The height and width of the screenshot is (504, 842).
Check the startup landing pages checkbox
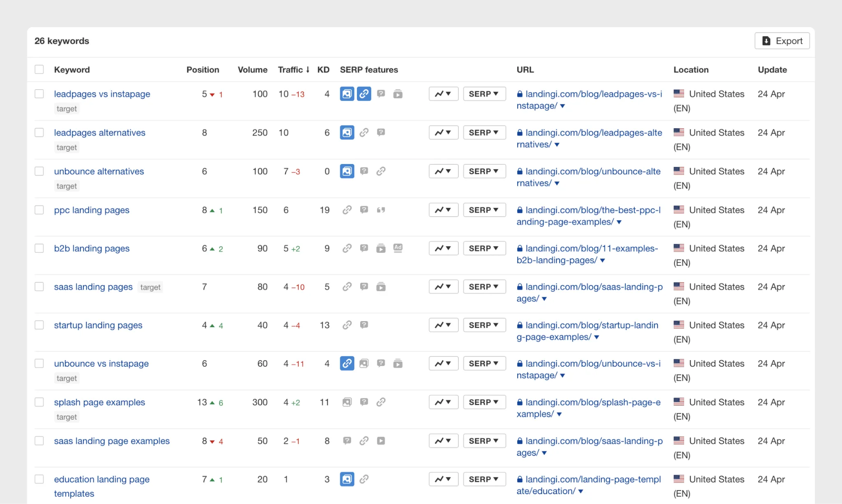(x=39, y=325)
